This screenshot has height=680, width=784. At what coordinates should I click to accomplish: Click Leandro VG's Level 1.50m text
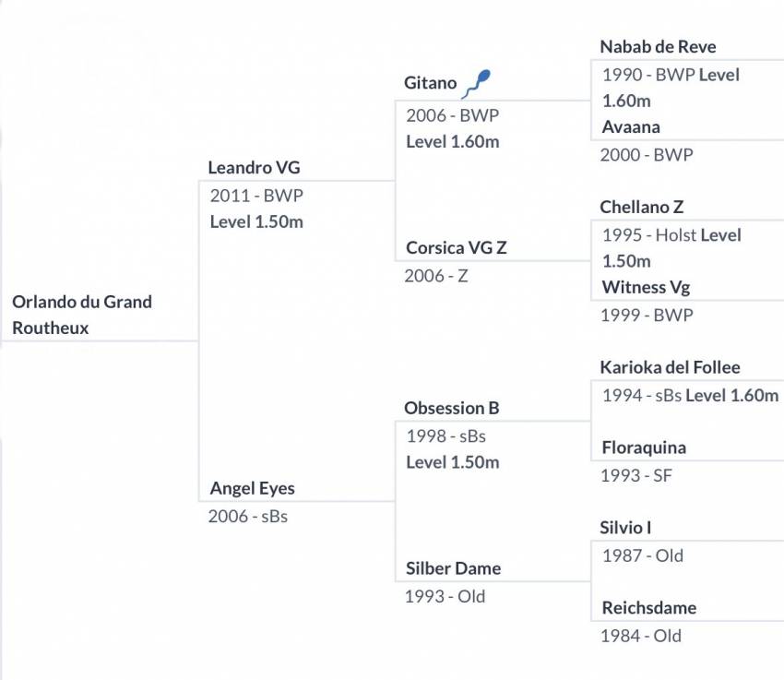[256, 221]
